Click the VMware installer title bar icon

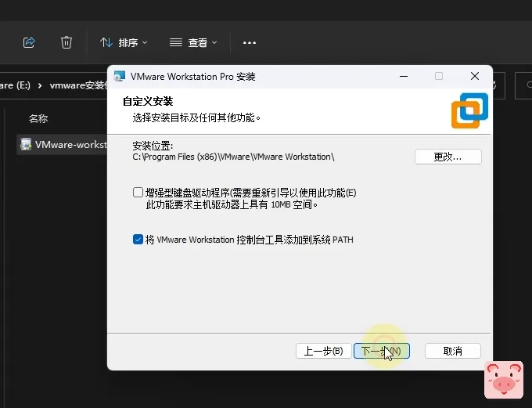pos(120,77)
